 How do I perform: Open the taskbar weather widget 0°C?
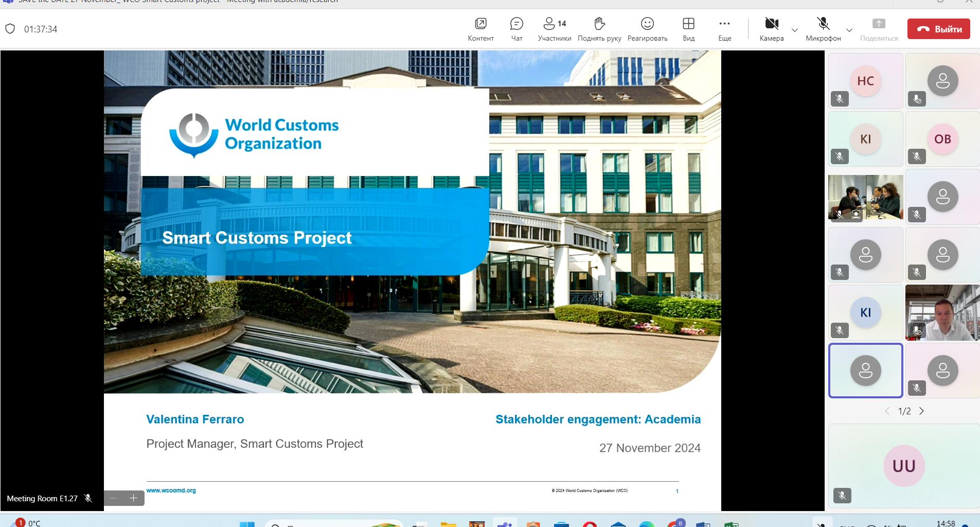coord(27,522)
